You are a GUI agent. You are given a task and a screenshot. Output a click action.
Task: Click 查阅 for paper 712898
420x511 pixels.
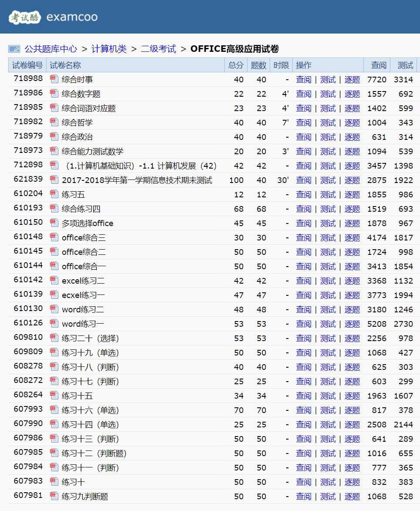303,166
